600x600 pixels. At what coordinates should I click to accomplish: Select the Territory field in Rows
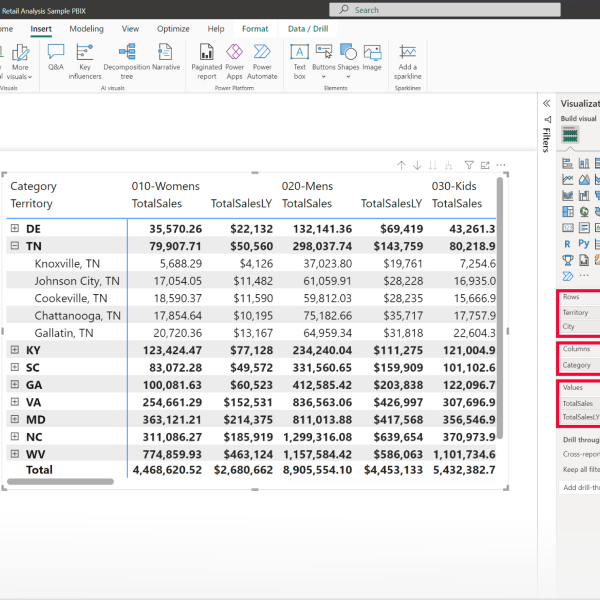(580, 313)
